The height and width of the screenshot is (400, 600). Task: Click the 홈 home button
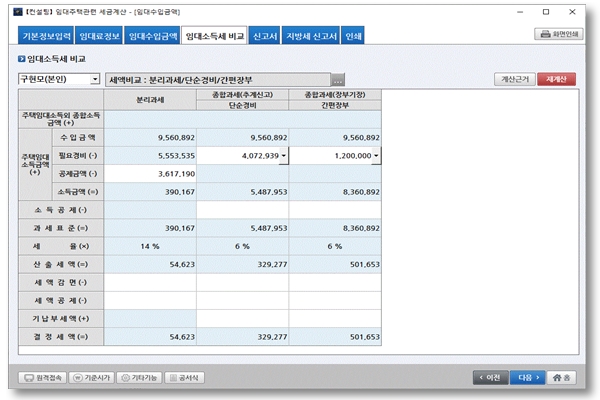[x=561, y=377]
